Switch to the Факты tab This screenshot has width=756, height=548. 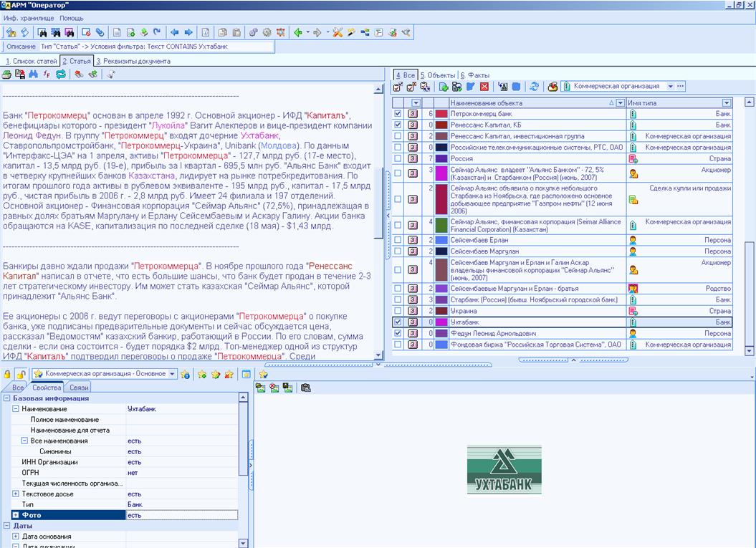click(475, 75)
